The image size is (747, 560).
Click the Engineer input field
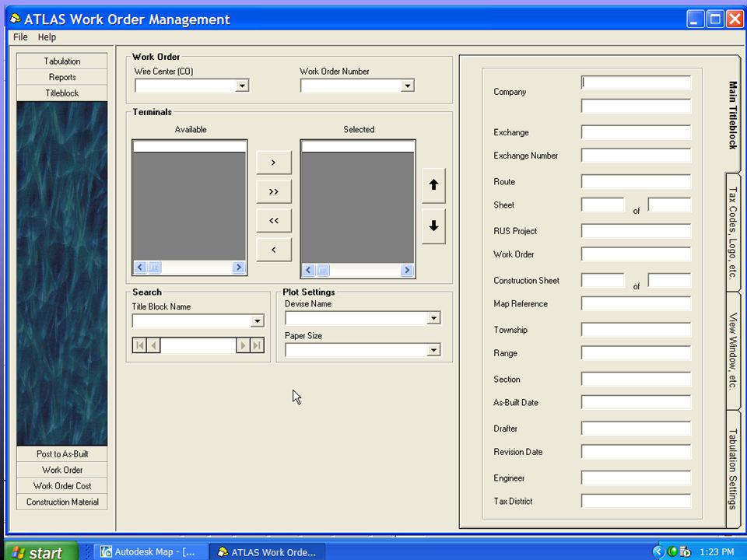click(636, 478)
